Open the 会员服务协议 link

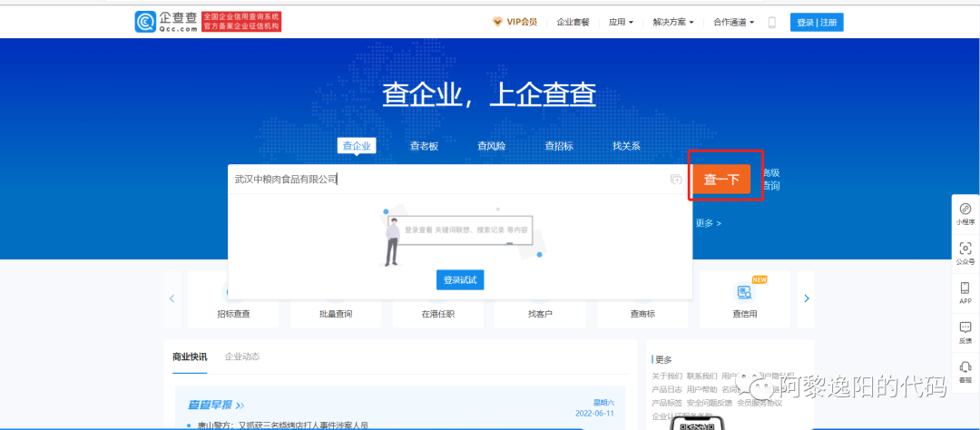tap(759, 403)
